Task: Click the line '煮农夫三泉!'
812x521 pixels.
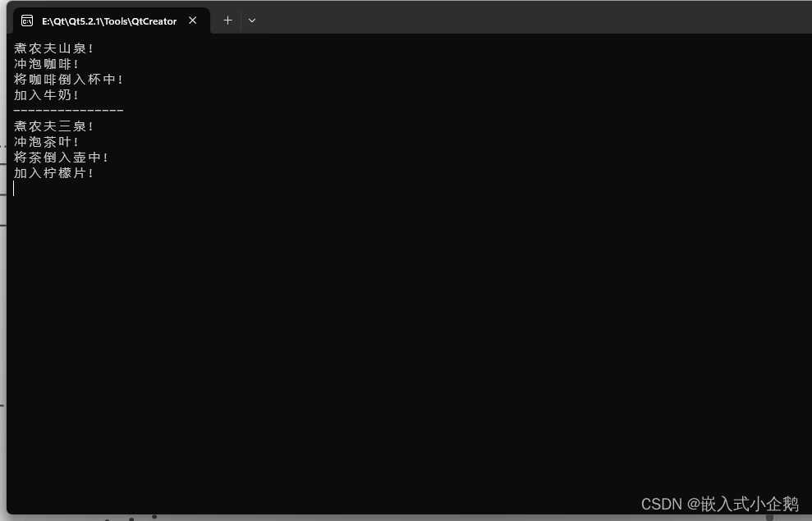Action: point(54,126)
